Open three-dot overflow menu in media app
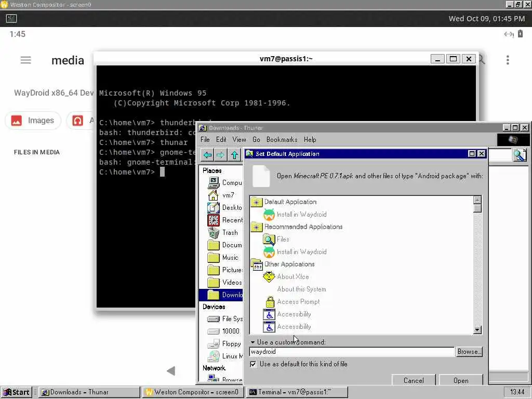Viewport: 532px width, 399px height. click(x=508, y=60)
